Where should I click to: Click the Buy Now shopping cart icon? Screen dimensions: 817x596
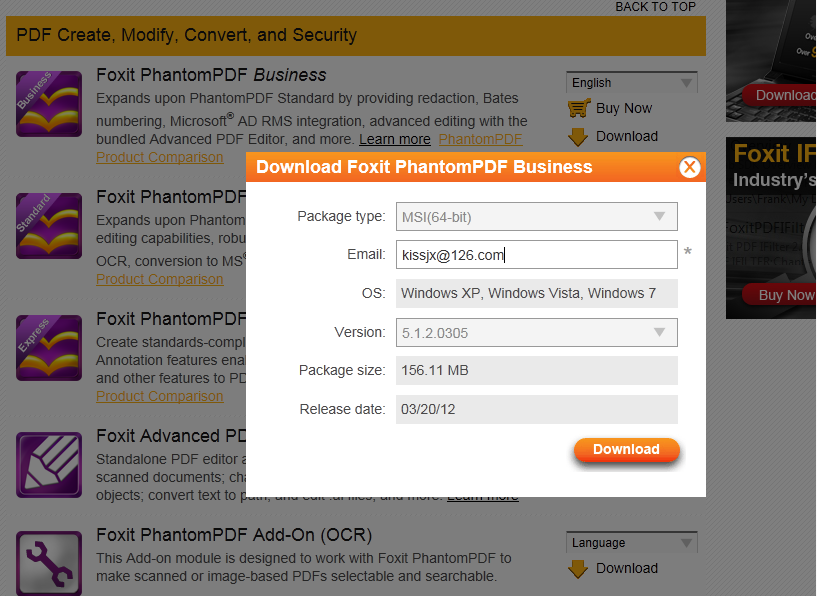[x=579, y=108]
